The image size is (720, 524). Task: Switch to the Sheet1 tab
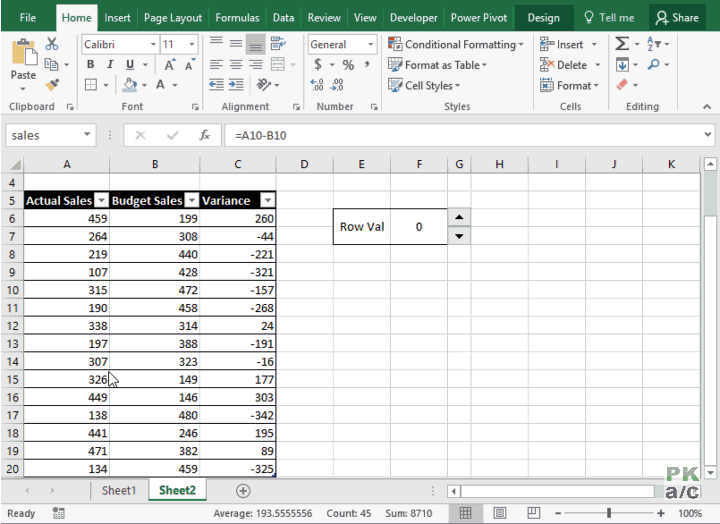coord(117,490)
